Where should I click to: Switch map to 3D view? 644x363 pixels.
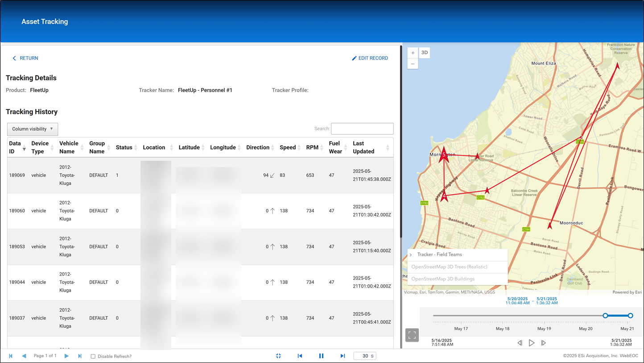point(425,53)
